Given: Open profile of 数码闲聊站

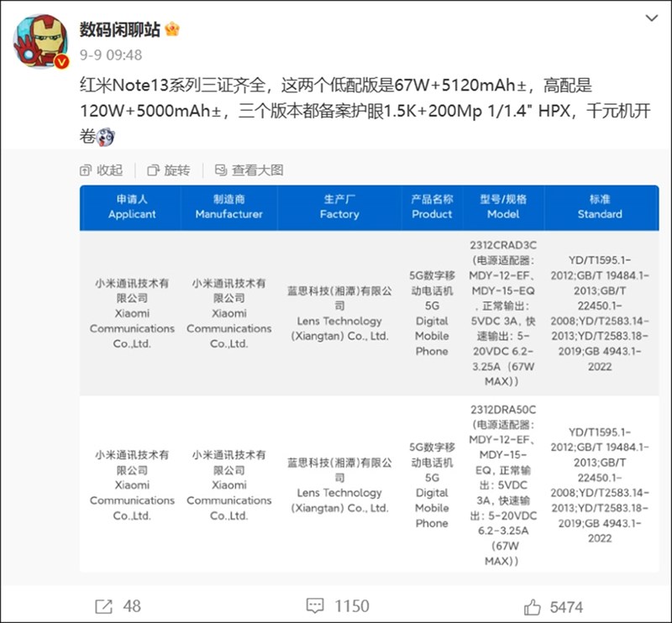Looking at the screenshot, I should point(119,27).
